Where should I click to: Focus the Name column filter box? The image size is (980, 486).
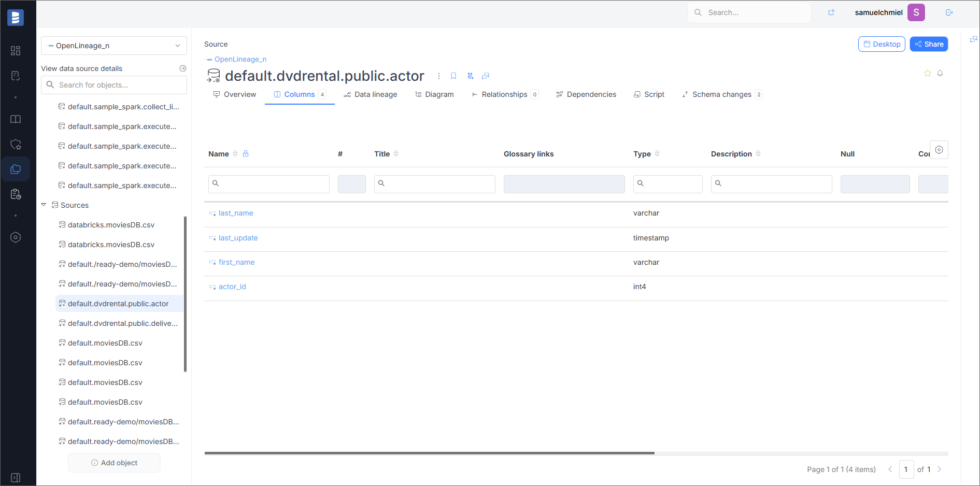(269, 184)
